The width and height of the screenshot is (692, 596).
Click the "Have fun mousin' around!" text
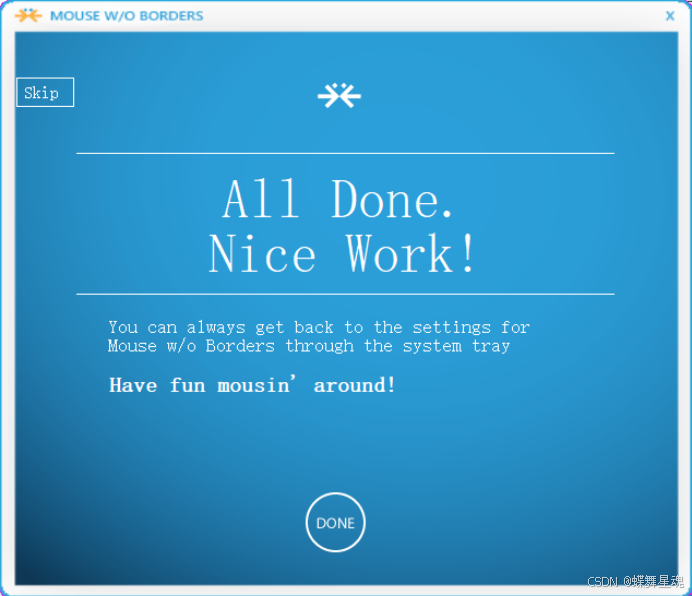252,384
